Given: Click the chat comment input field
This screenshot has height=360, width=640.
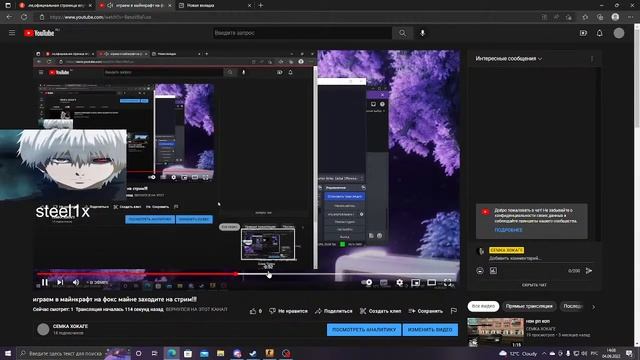Looking at the screenshot, I should click(x=541, y=258).
